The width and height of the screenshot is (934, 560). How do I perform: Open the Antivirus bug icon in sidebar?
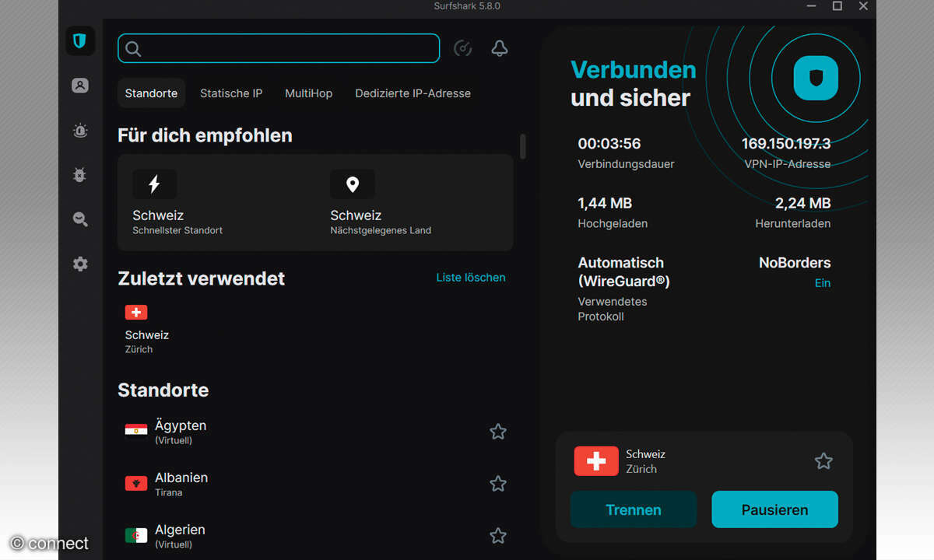tap(80, 175)
